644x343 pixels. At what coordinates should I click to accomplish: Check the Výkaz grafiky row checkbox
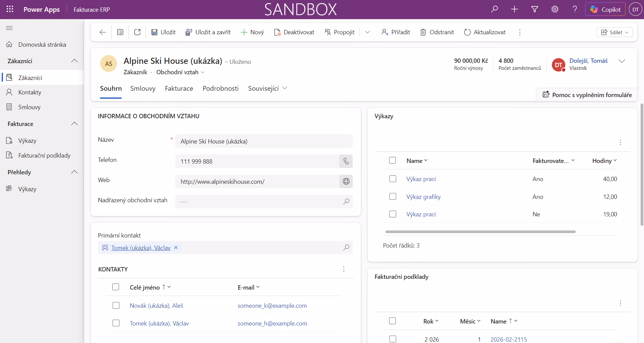[x=393, y=196]
